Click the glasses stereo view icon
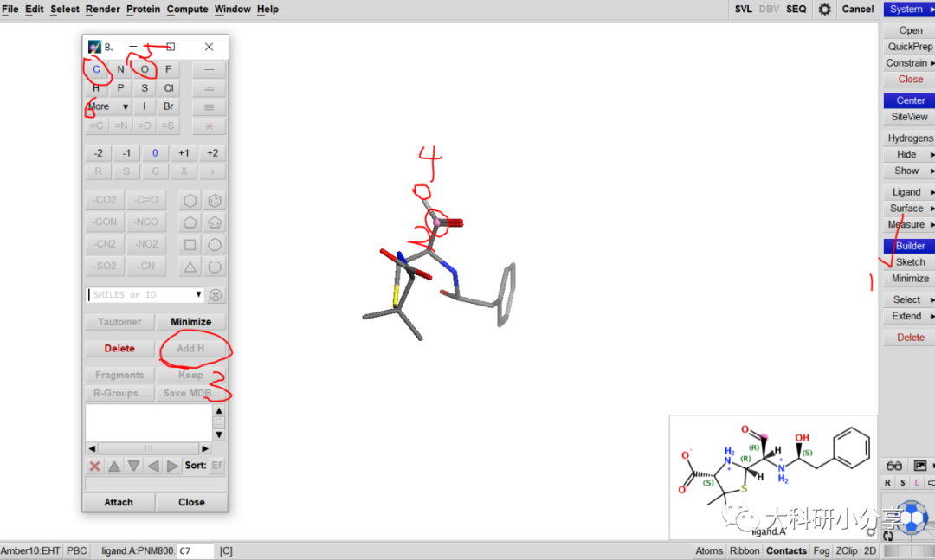 point(893,466)
